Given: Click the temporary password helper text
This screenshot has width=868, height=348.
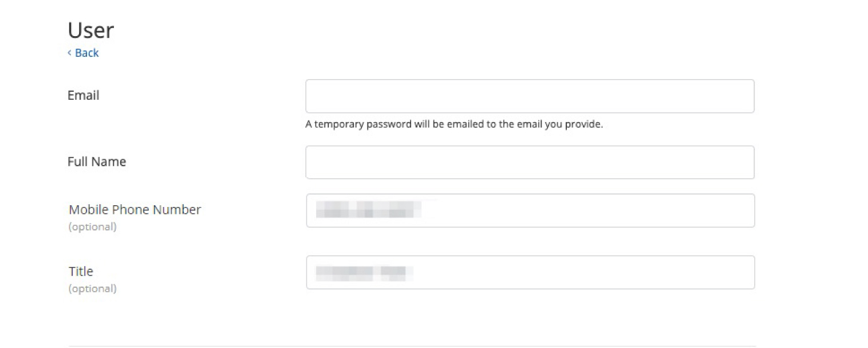Looking at the screenshot, I should tap(454, 124).
